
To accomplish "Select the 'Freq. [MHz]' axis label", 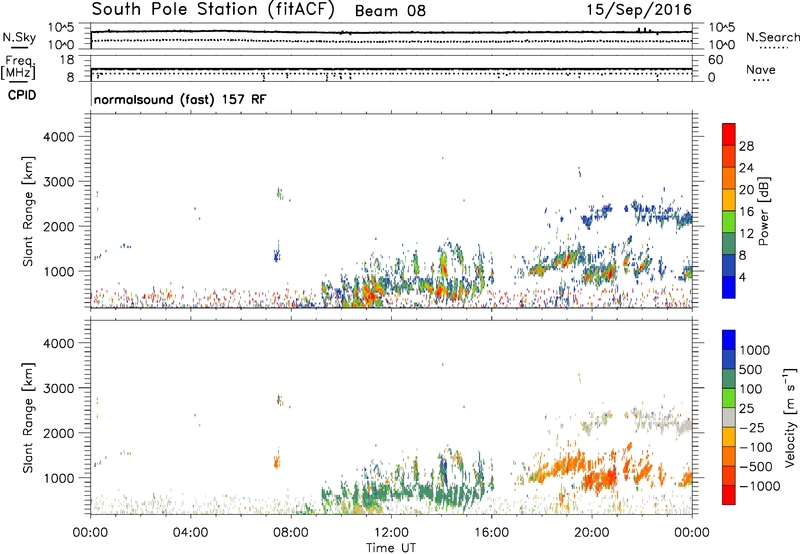I will pyautogui.click(x=18, y=68).
